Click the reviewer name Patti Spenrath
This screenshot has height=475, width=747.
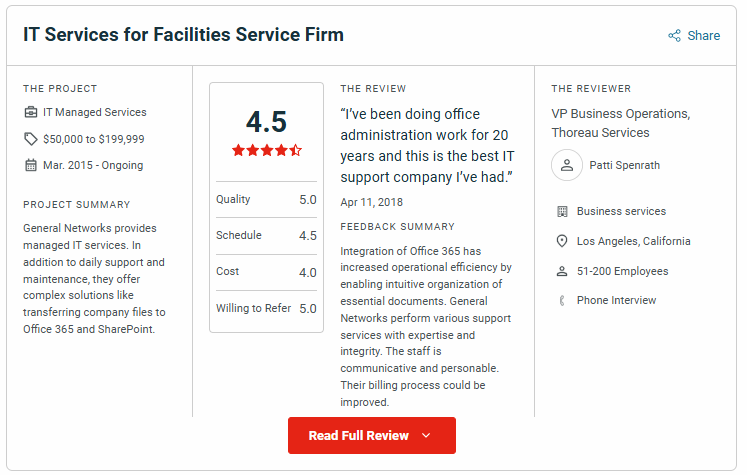coord(623,165)
